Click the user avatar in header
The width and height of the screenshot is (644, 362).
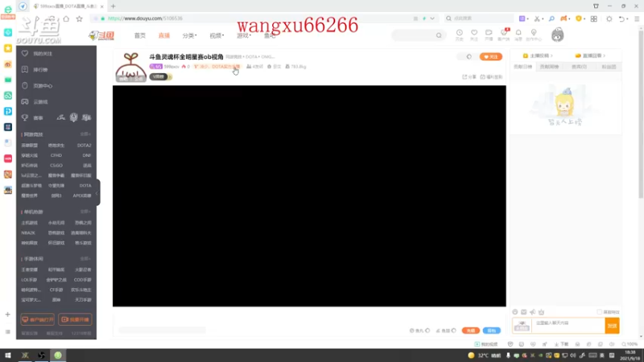coord(557,35)
